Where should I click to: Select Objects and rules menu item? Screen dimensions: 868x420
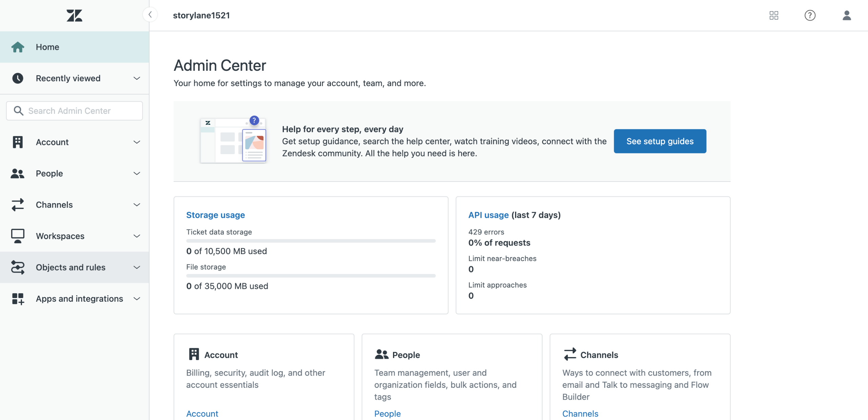[71, 267]
